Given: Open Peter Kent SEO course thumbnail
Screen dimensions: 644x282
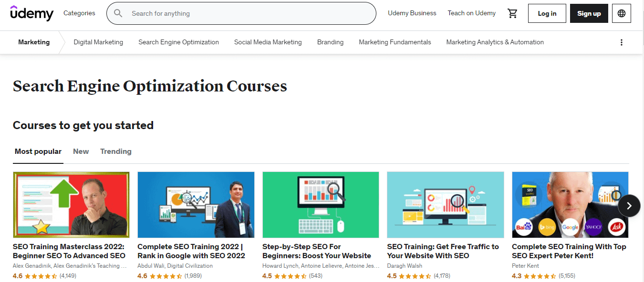Looking at the screenshot, I should coord(570,205).
